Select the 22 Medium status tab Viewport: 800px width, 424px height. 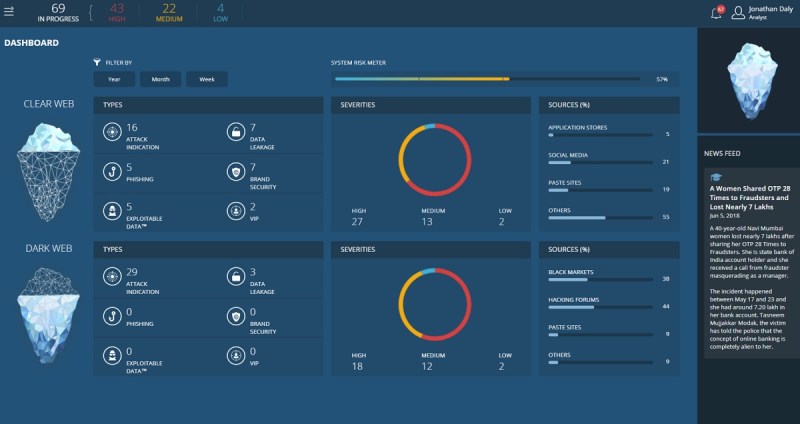pos(167,12)
